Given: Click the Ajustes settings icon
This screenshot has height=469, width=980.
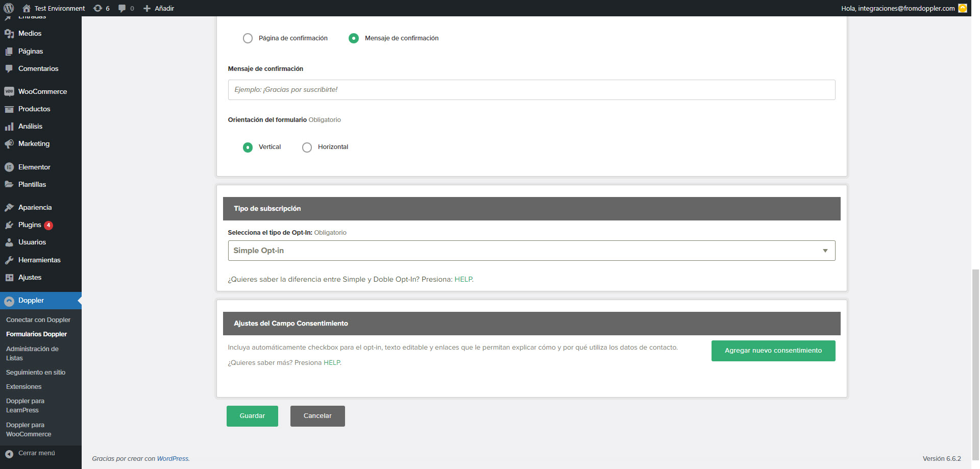Looking at the screenshot, I should (9, 277).
